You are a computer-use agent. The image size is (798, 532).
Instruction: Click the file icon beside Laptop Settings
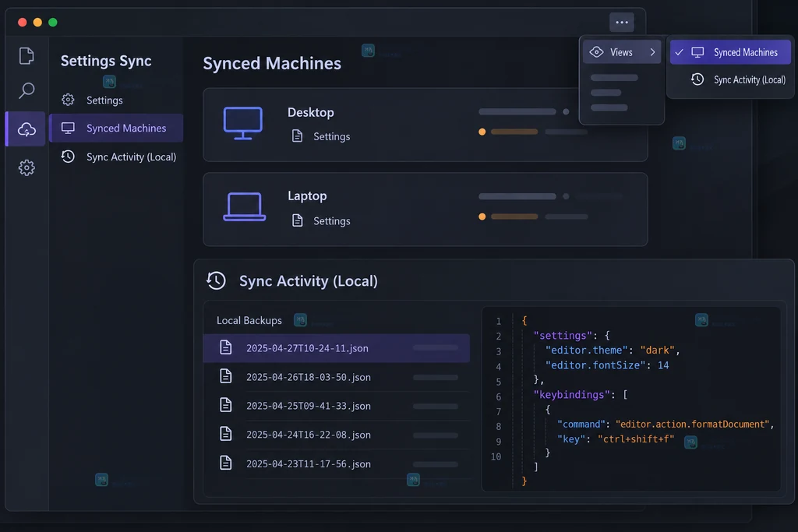click(297, 220)
